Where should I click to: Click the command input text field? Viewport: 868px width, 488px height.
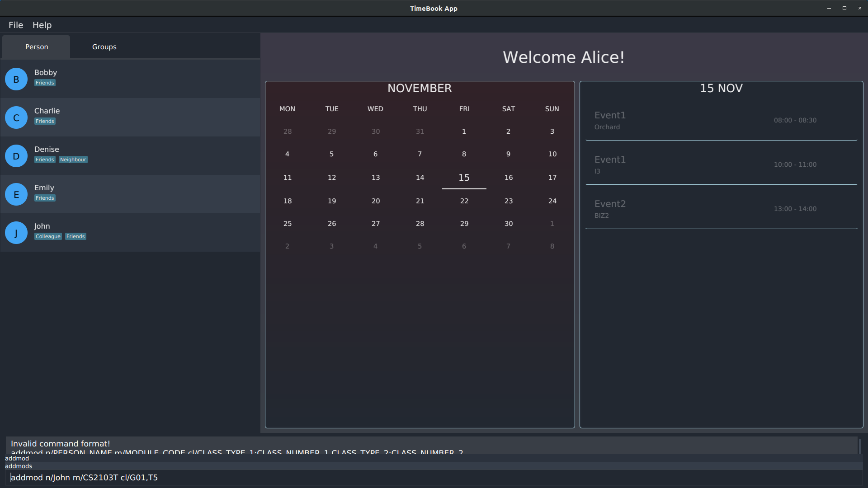click(434, 478)
